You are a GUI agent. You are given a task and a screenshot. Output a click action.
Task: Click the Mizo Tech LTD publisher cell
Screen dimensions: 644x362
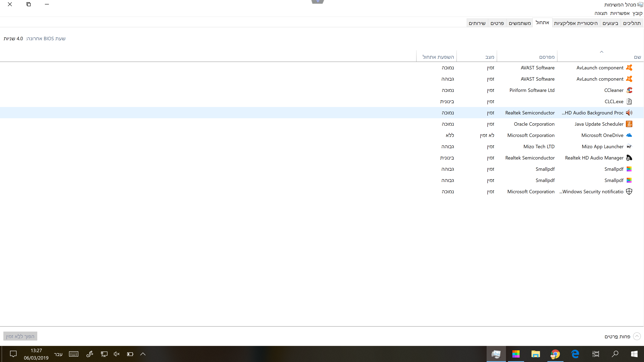point(539,147)
